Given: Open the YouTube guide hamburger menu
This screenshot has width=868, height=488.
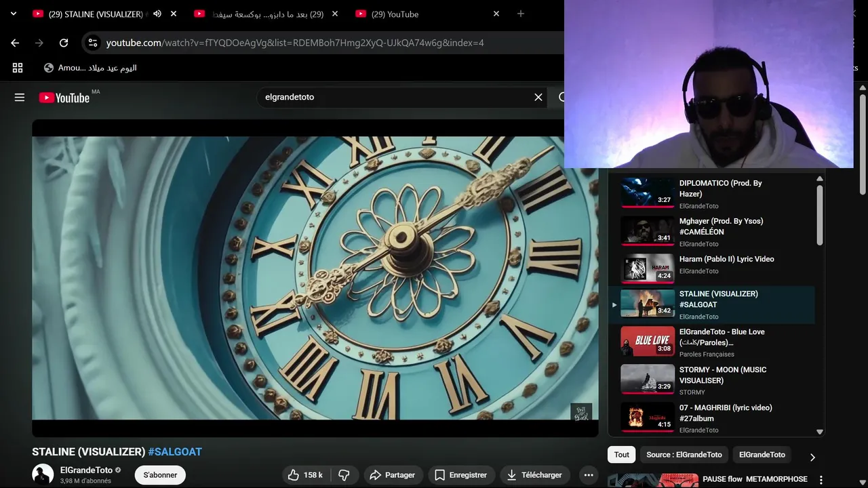Looking at the screenshot, I should [x=20, y=98].
